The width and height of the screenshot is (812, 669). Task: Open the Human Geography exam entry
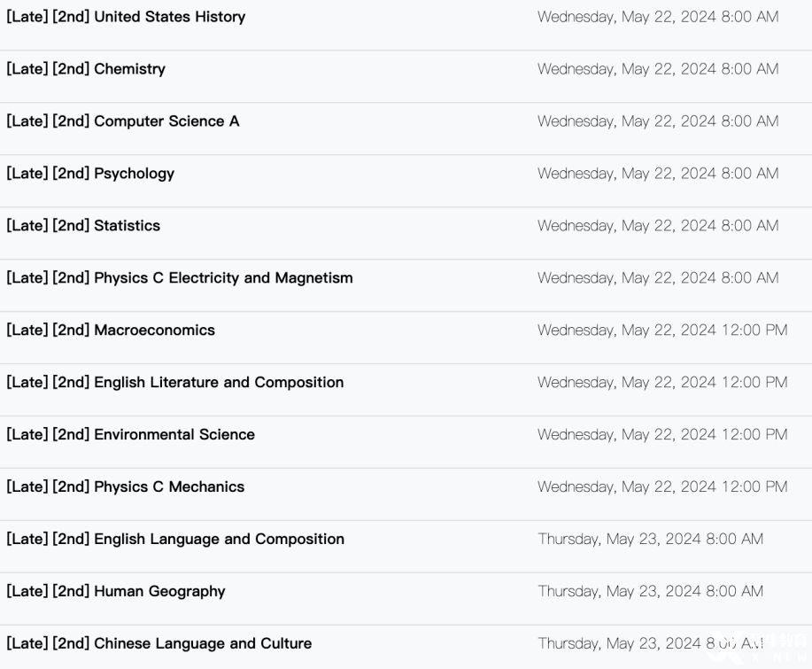click(x=116, y=592)
